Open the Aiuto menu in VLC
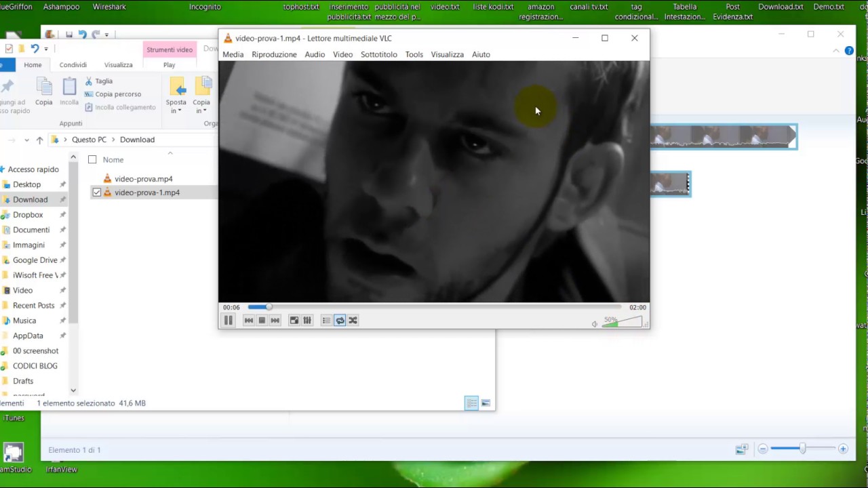Image resolution: width=868 pixels, height=488 pixels. (481, 54)
